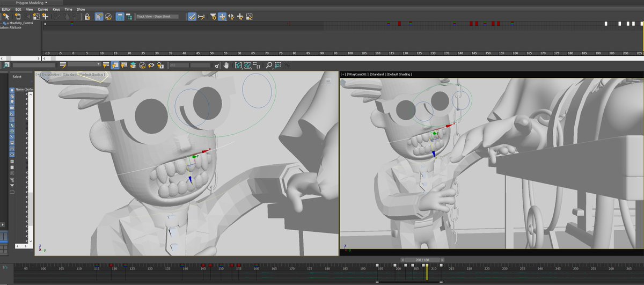Open the Default Shading menu in VRayCam001 viewport
This screenshot has height=285, width=644.
coord(400,74)
